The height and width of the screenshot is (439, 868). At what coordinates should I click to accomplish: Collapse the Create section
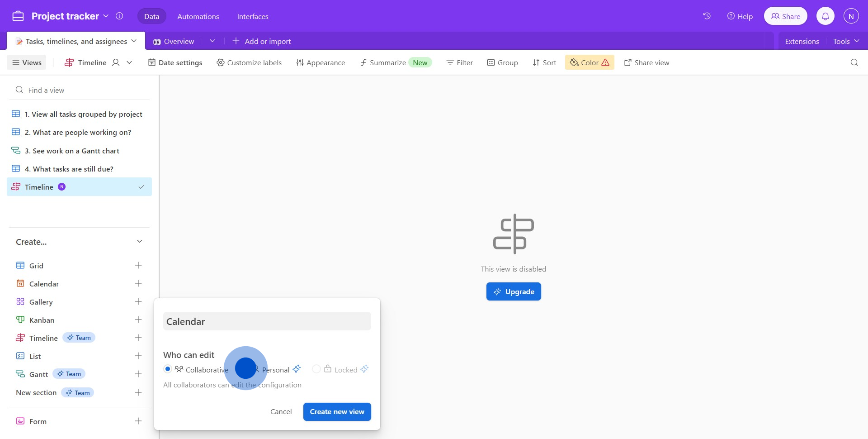click(x=140, y=242)
